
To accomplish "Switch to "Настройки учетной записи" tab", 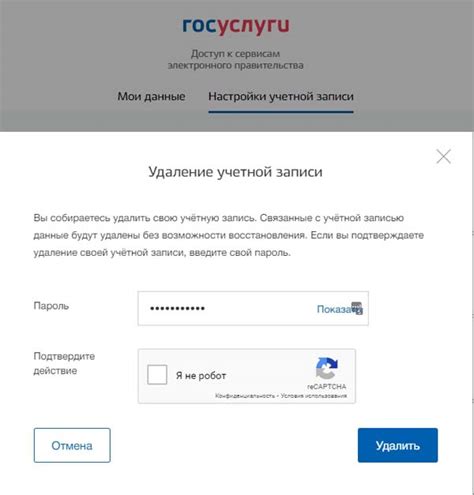I will 281,96.
